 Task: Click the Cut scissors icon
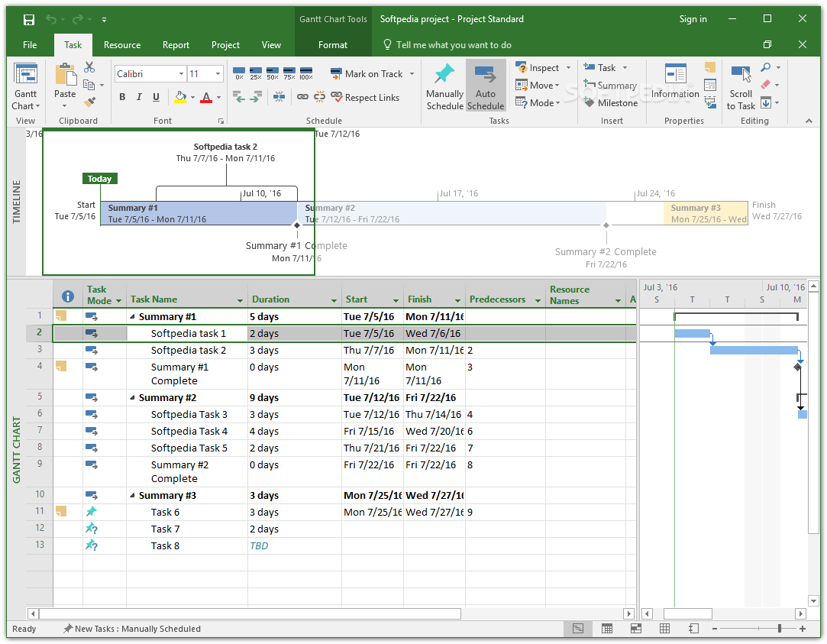click(89, 67)
